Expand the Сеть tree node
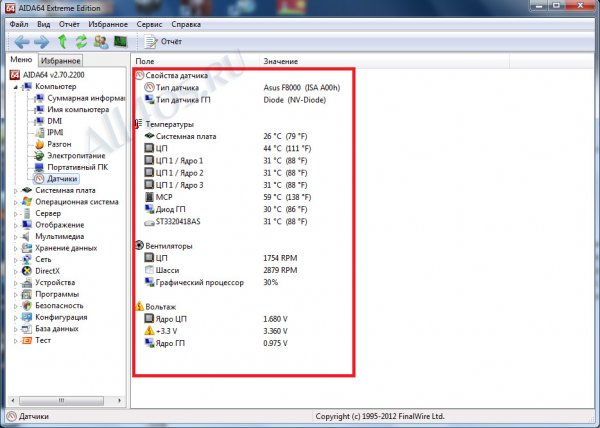Image resolution: width=600 pixels, height=428 pixels. coord(16,260)
